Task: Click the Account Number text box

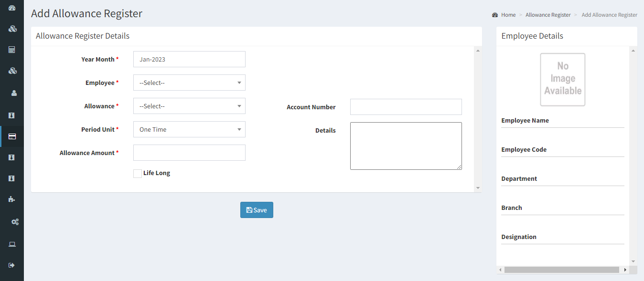Action: pyautogui.click(x=406, y=107)
